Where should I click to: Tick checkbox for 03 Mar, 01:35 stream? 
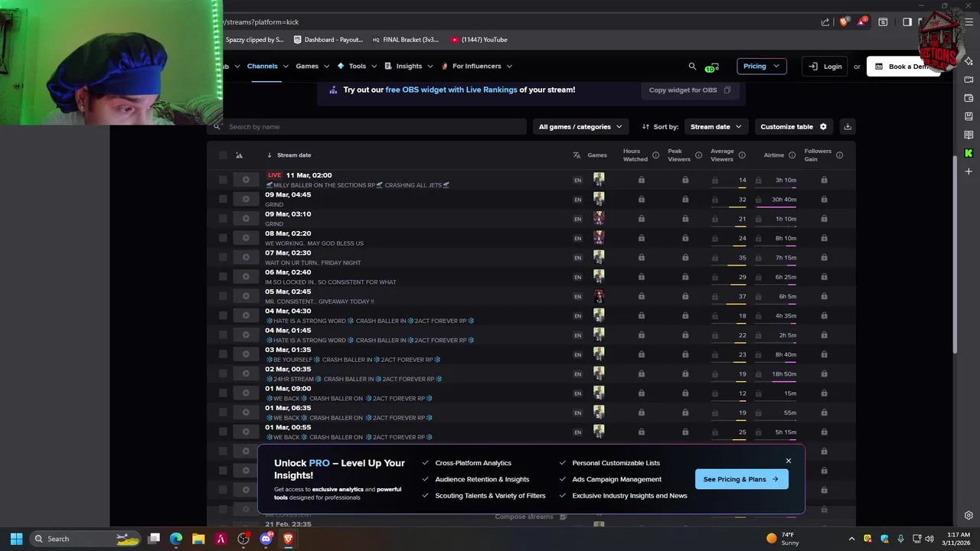(x=223, y=354)
